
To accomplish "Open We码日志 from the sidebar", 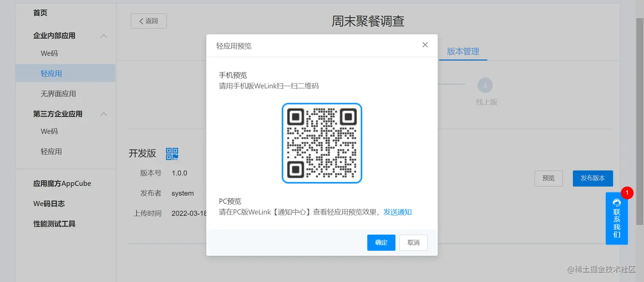I will point(48,204).
